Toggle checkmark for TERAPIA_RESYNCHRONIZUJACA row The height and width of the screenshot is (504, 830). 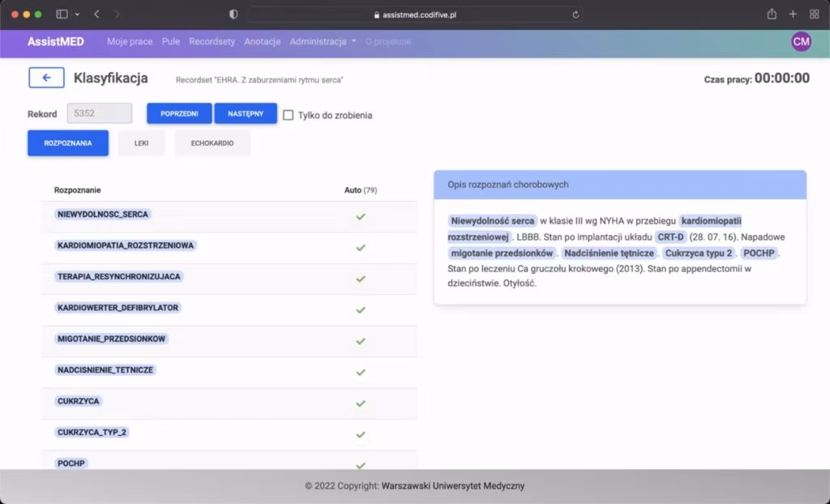[361, 279]
